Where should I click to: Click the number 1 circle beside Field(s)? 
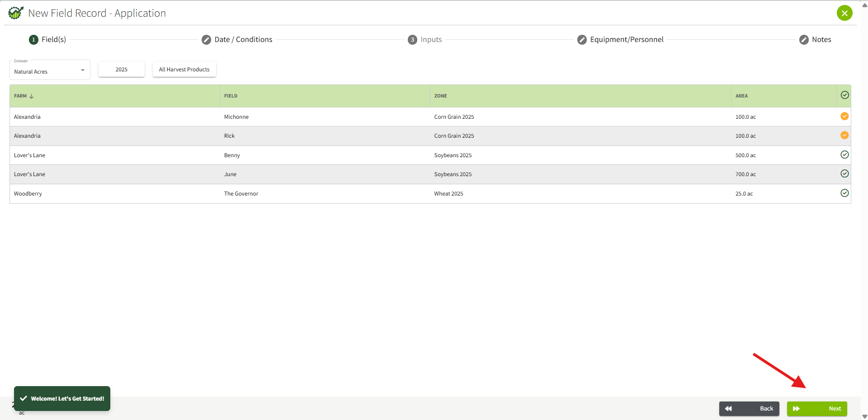pyautogui.click(x=33, y=40)
